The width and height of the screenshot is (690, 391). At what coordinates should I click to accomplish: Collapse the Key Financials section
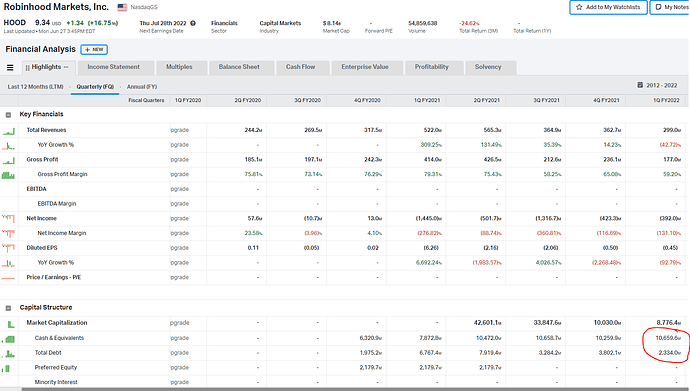[x=8, y=115]
